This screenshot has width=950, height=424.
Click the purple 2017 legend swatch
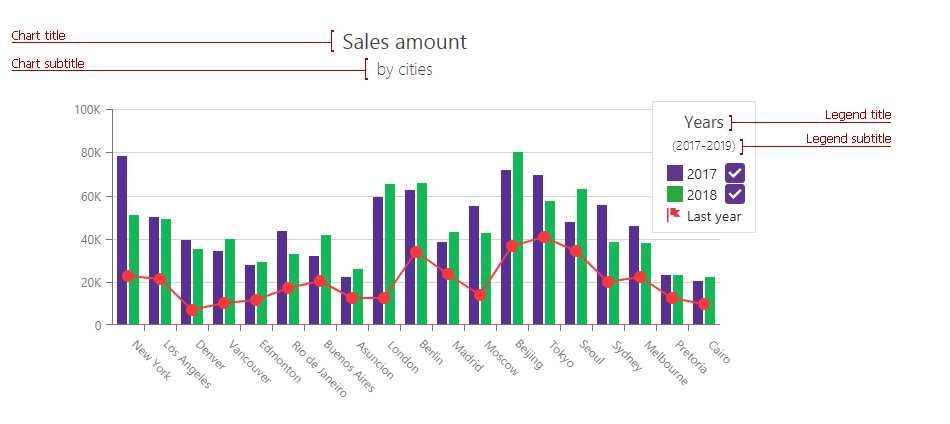[675, 173]
